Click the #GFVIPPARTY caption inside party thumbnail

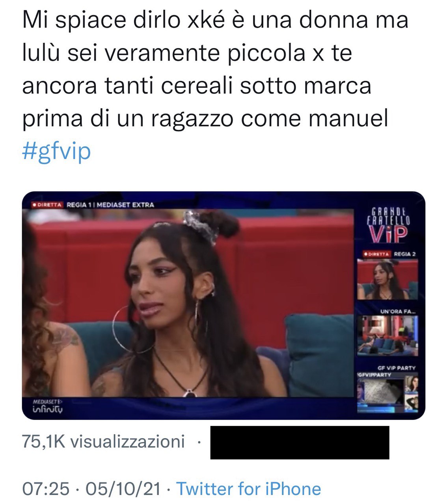(374, 375)
